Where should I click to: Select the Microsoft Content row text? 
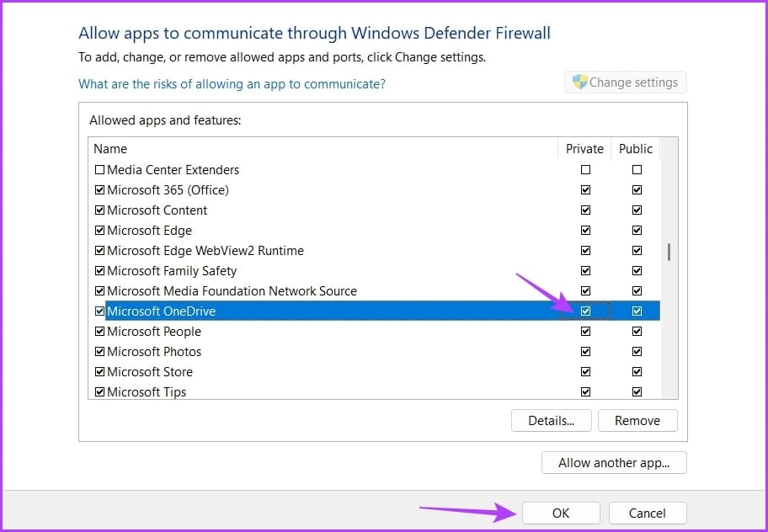(x=157, y=210)
